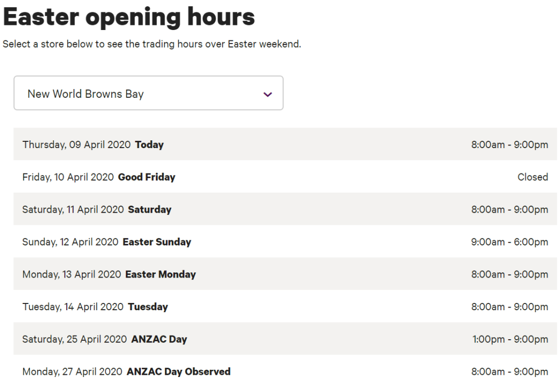Image resolution: width=559 pixels, height=392 pixels.
Task: Click the ANZAC Day label
Action: pyautogui.click(x=159, y=339)
